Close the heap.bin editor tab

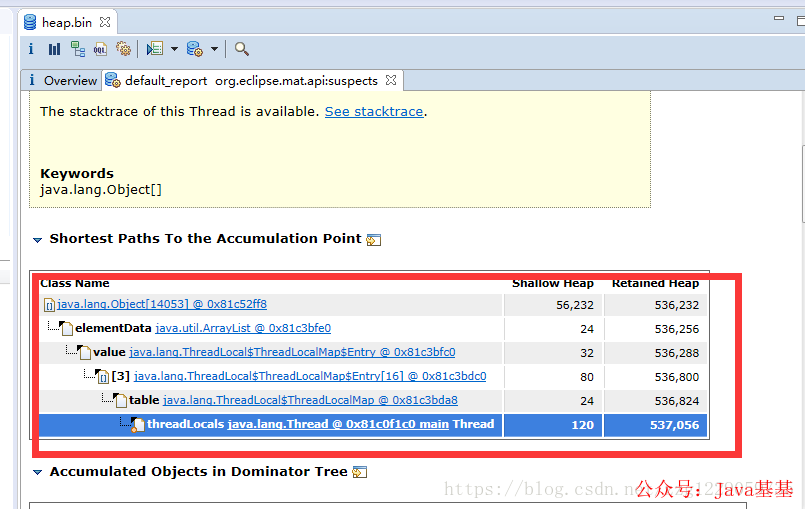(105, 22)
